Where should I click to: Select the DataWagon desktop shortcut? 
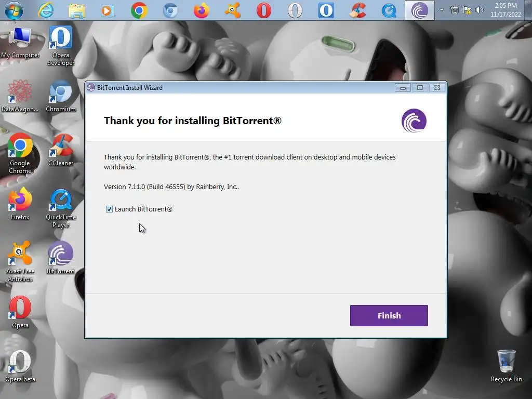(x=20, y=96)
